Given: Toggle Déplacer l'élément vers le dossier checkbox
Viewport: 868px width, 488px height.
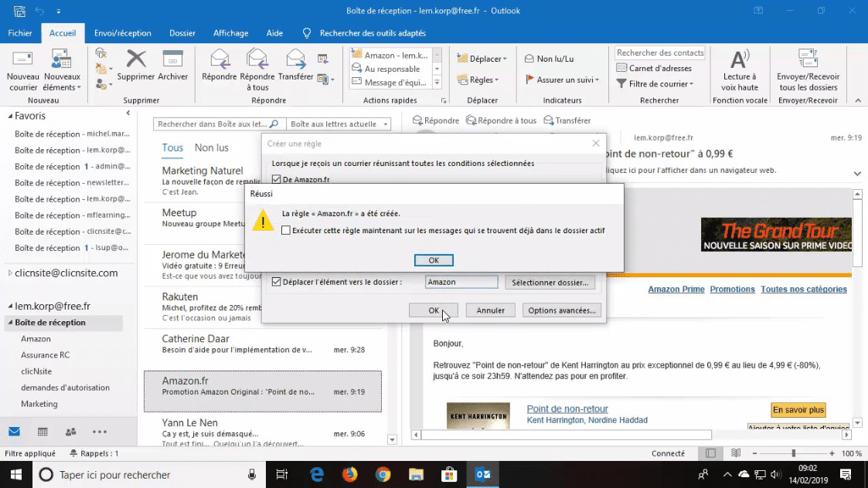Looking at the screenshot, I should point(276,282).
